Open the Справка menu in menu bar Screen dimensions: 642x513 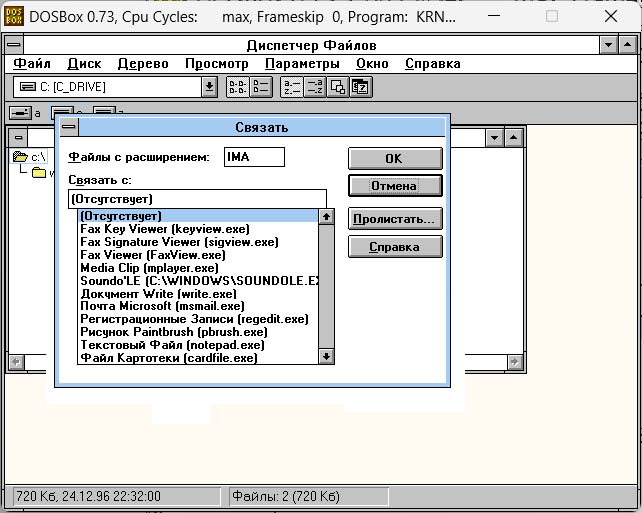(x=433, y=64)
